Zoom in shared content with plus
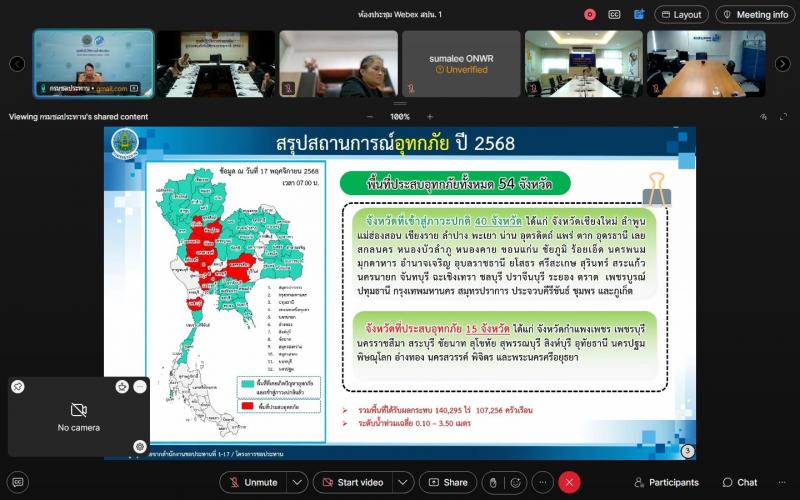Screen dimensions: 800x500 click(430, 117)
